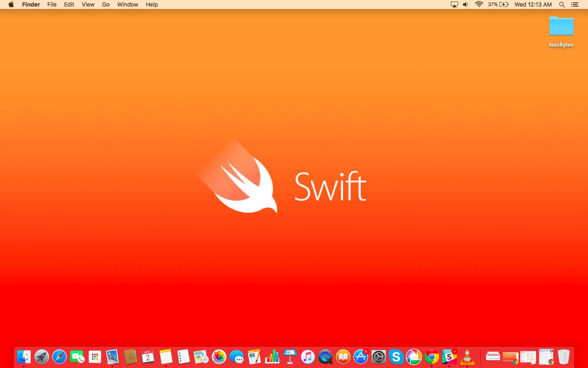Restore minimized orange Chrome window in Dock

(510, 357)
